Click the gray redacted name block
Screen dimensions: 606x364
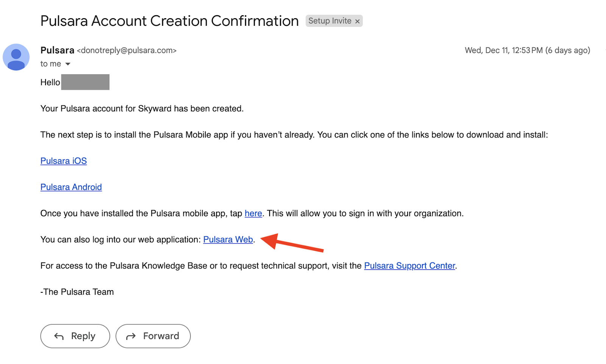point(85,82)
